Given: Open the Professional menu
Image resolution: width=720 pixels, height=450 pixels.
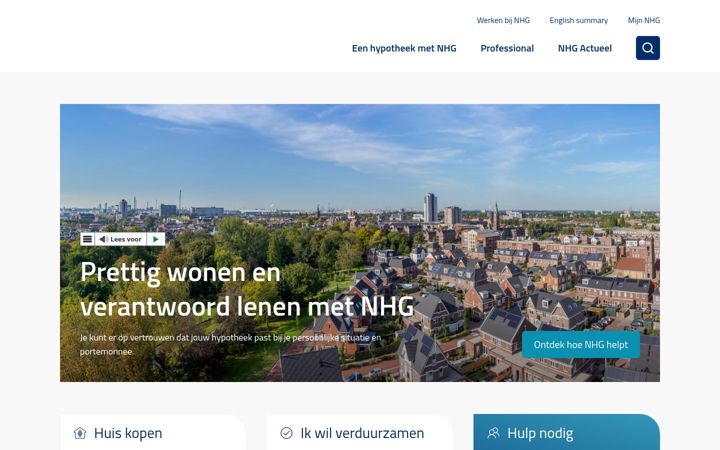Looking at the screenshot, I should (507, 48).
